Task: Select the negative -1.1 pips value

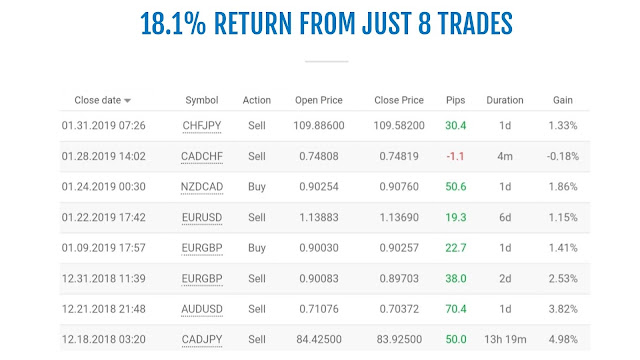Action: tap(455, 156)
